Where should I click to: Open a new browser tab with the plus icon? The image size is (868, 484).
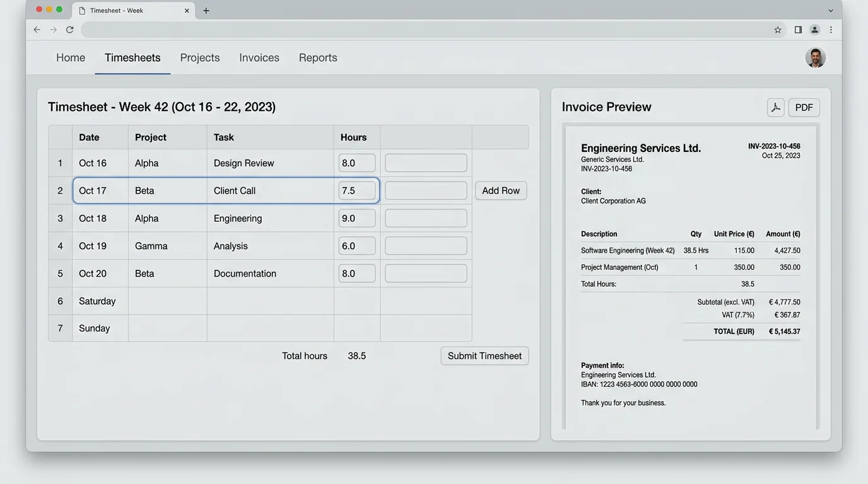(x=206, y=10)
